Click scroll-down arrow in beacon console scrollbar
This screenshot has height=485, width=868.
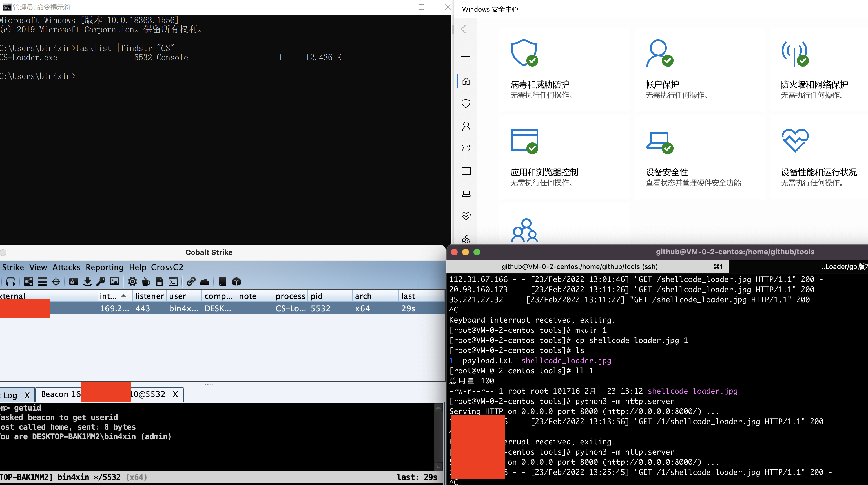tap(439, 467)
